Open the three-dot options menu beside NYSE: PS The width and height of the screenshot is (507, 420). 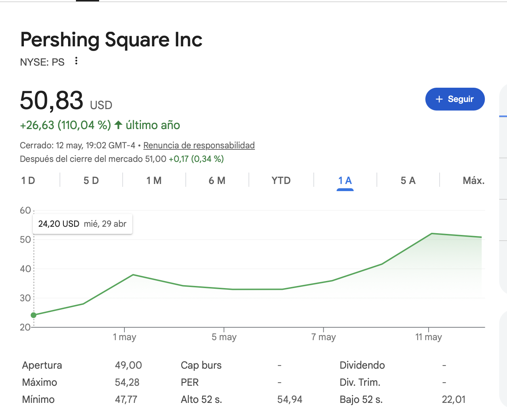click(x=76, y=61)
